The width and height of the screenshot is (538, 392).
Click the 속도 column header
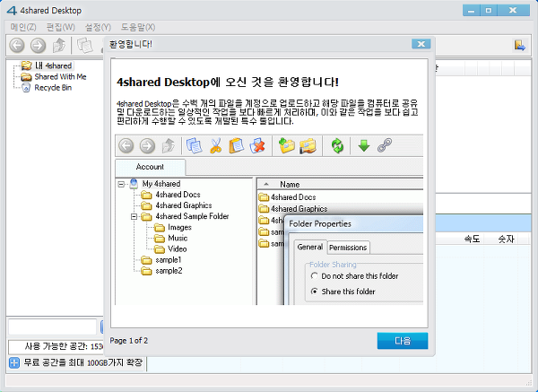[x=472, y=239]
